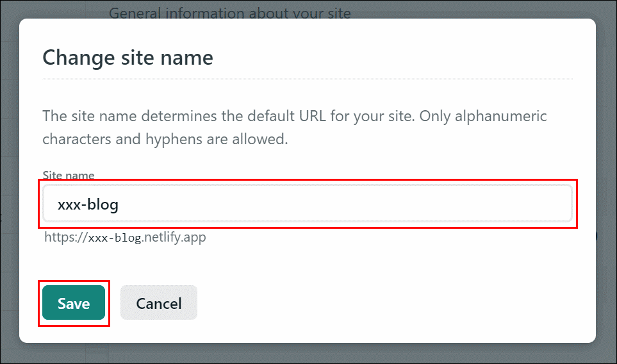
Task: Click the divider line below the dialog heading
Action: (308, 79)
